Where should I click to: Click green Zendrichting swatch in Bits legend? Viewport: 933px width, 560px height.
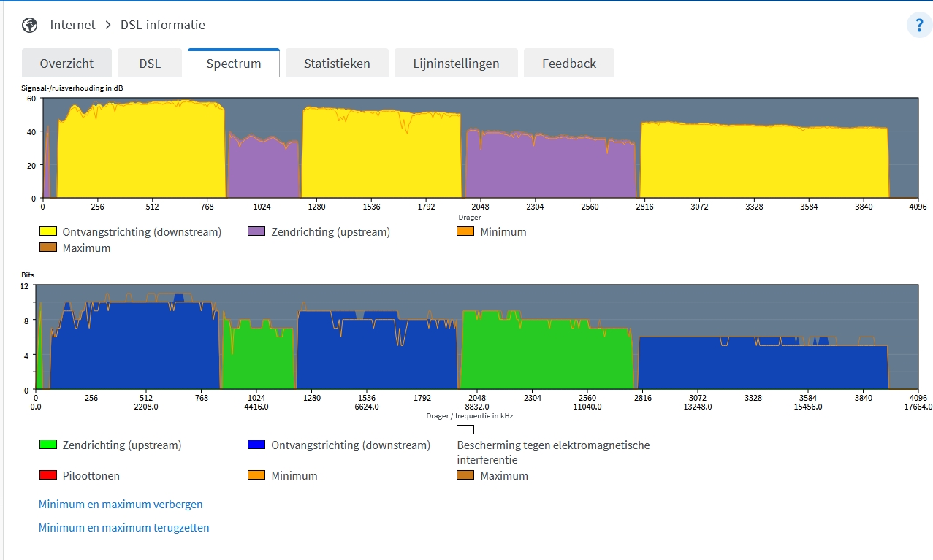tap(48, 445)
